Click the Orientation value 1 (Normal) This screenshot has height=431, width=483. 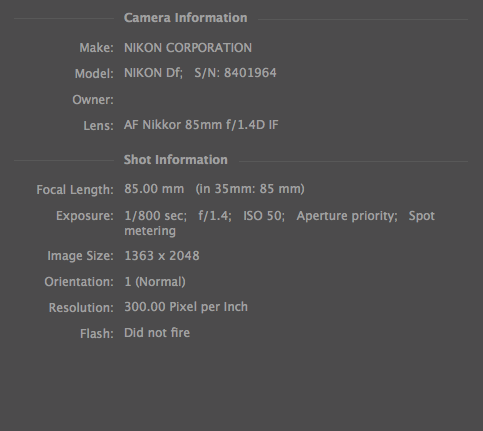coord(155,282)
